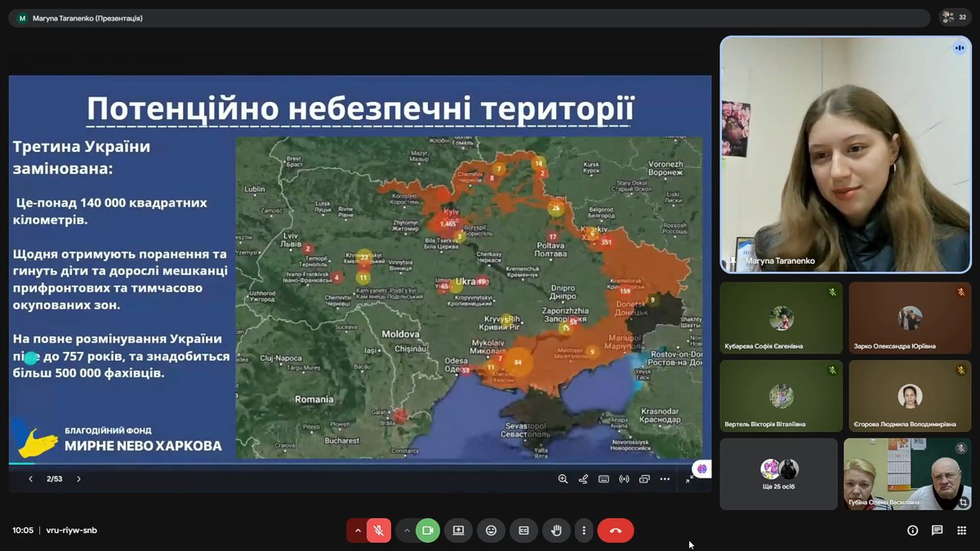Leave the call with red hang-up button
The image size is (980, 551).
coord(616,531)
